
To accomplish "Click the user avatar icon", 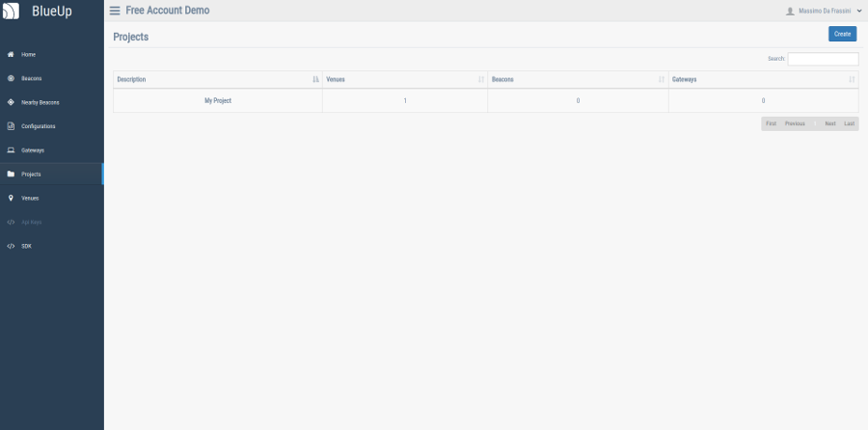I will coord(790,11).
